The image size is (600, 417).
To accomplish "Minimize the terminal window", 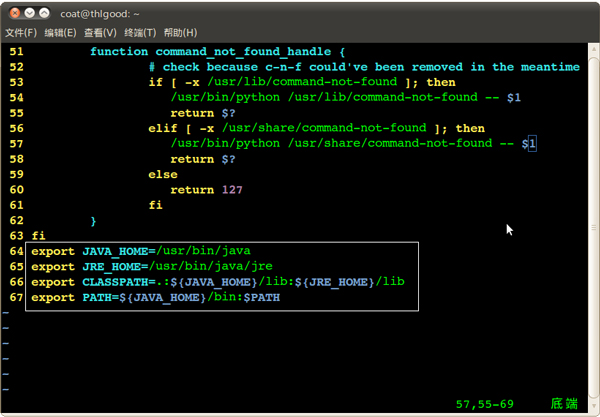I will click(x=29, y=13).
